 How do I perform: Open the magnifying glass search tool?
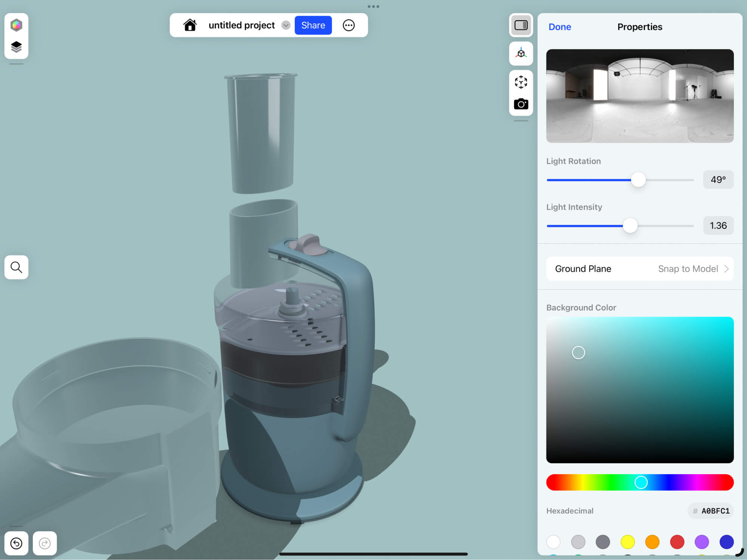pyautogui.click(x=16, y=267)
